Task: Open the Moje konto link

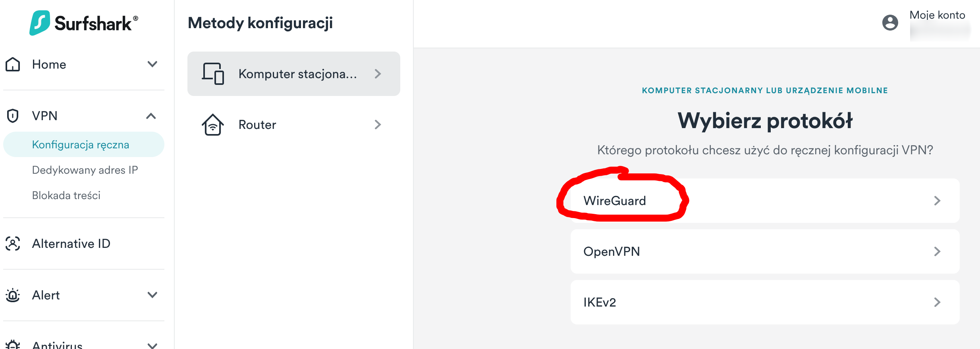Action: pyautogui.click(x=937, y=15)
